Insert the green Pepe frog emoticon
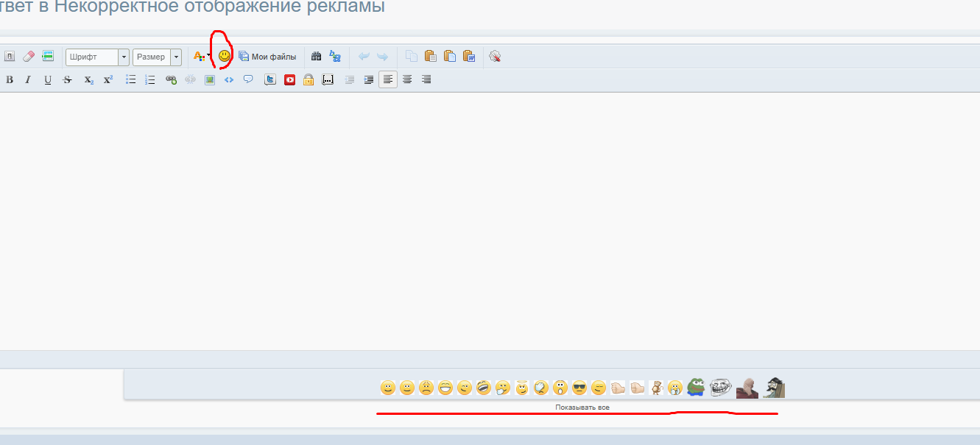This screenshot has width=980, height=445. [x=697, y=386]
